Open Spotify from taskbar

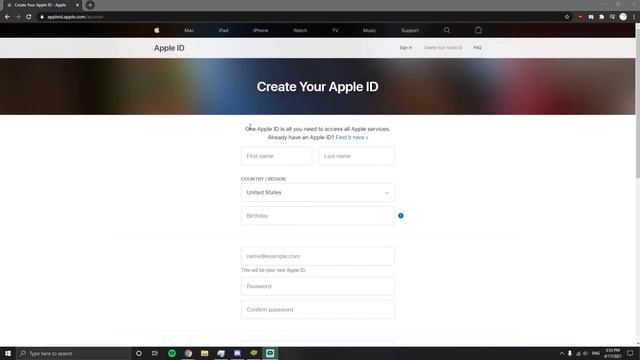[x=172, y=353]
